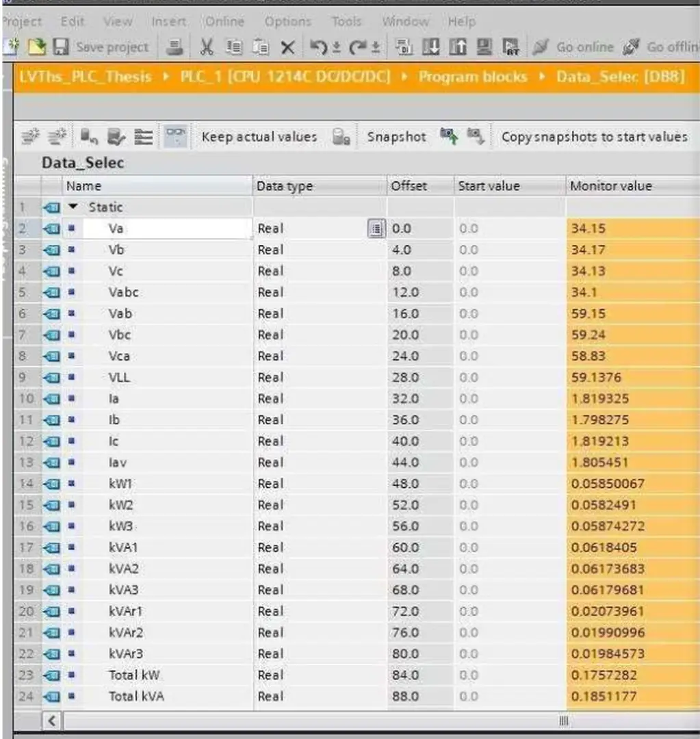This screenshot has height=739, width=700.
Task: Click the Monitor value column header
Action: pyautogui.click(x=610, y=186)
